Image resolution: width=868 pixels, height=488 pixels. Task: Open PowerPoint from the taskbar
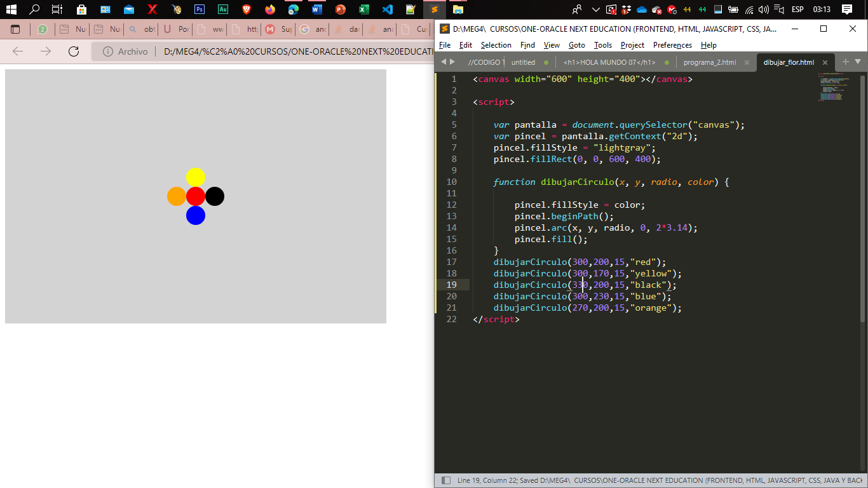(340, 10)
